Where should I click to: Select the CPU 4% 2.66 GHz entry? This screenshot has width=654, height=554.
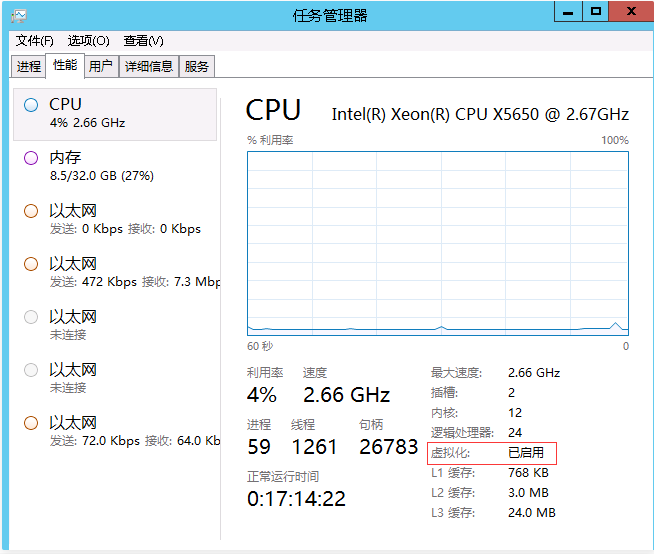(115, 113)
